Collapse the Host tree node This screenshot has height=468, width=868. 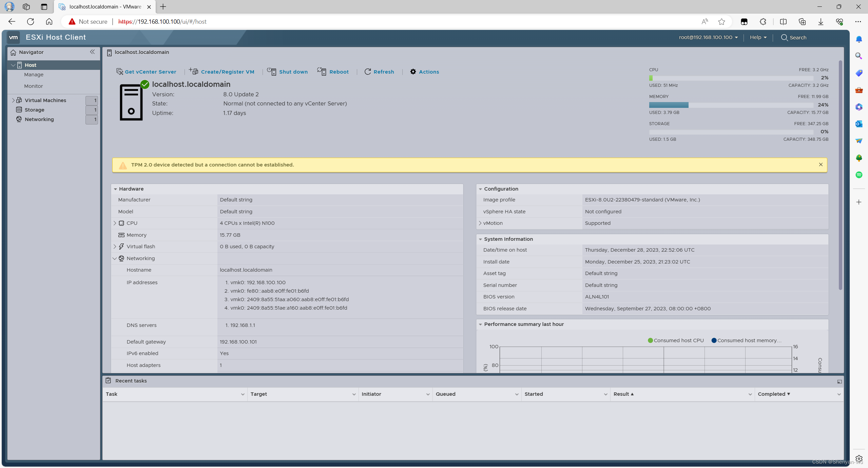point(13,65)
